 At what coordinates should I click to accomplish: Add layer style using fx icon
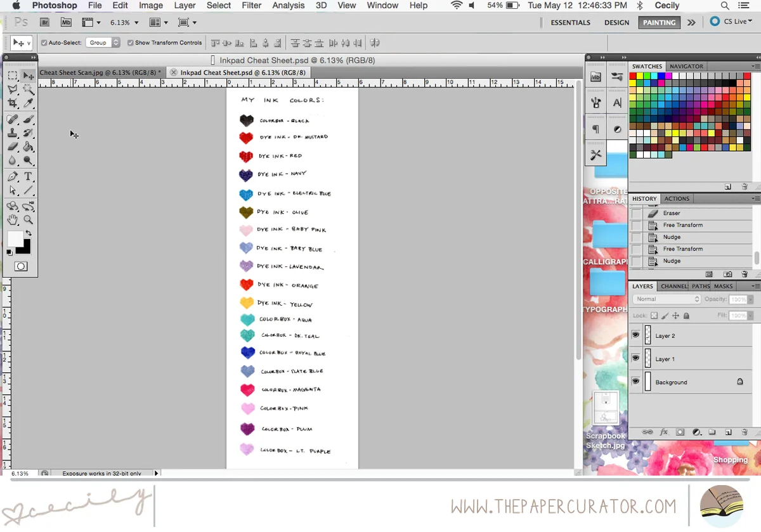click(664, 432)
